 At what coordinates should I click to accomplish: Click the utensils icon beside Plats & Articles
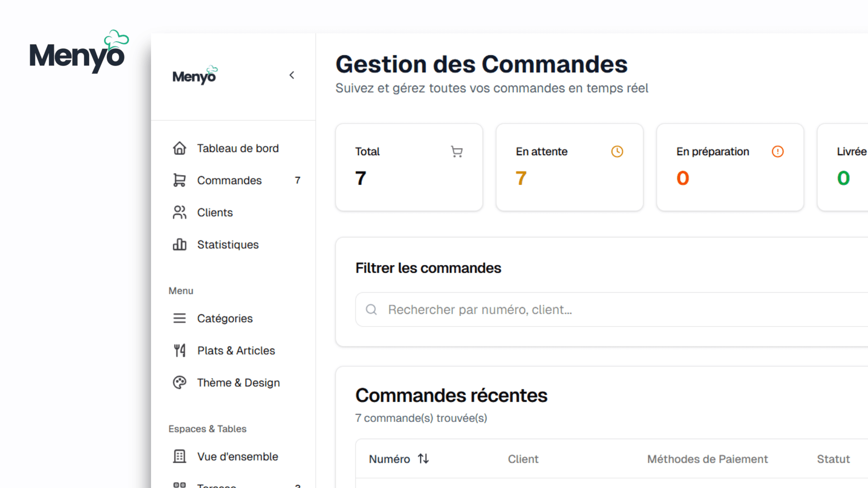(x=180, y=351)
